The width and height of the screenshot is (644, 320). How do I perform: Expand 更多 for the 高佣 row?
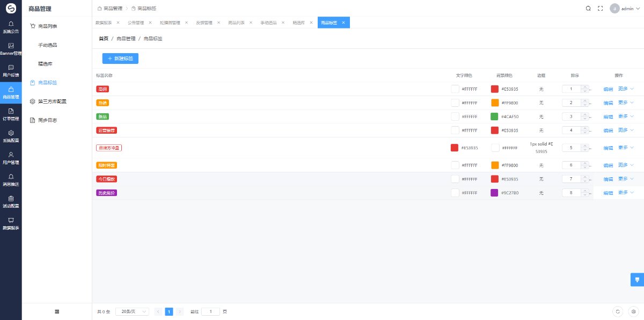coord(626,89)
